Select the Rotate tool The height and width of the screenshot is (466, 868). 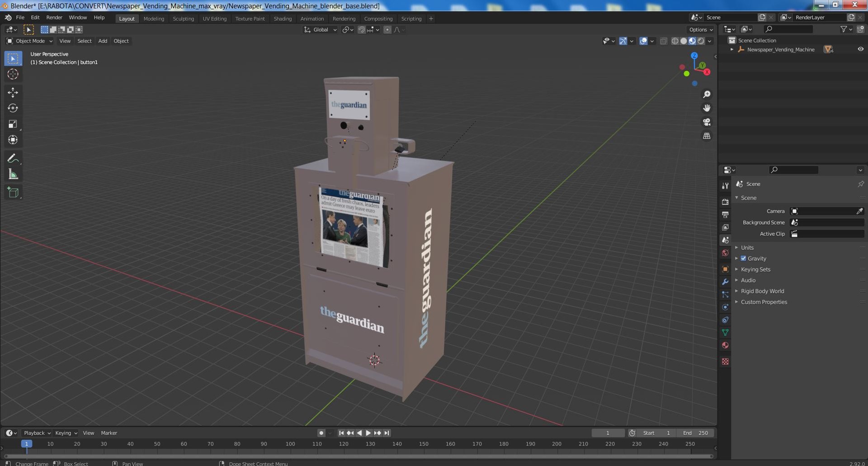click(x=13, y=108)
